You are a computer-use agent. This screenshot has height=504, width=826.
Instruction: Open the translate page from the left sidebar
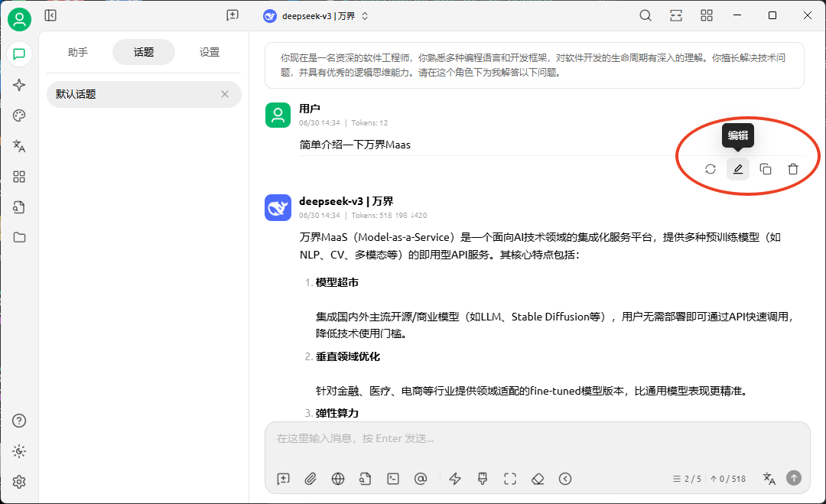pos(19,146)
